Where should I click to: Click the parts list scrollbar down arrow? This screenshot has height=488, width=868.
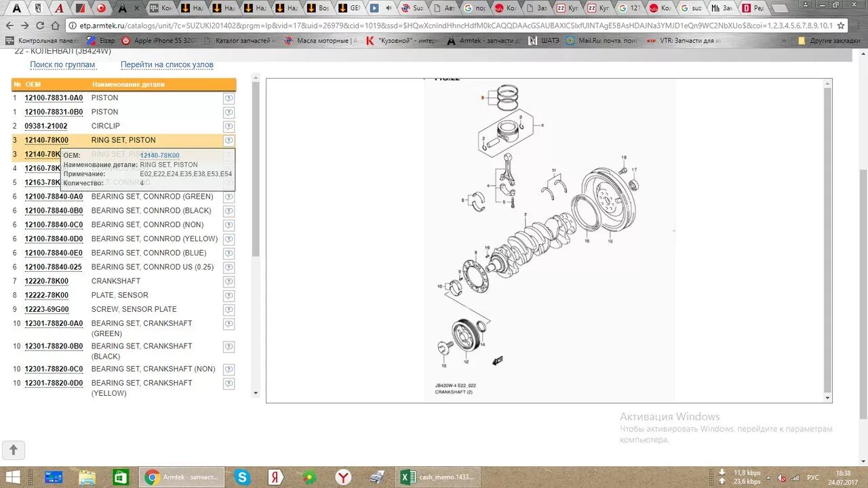click(256, 393)
